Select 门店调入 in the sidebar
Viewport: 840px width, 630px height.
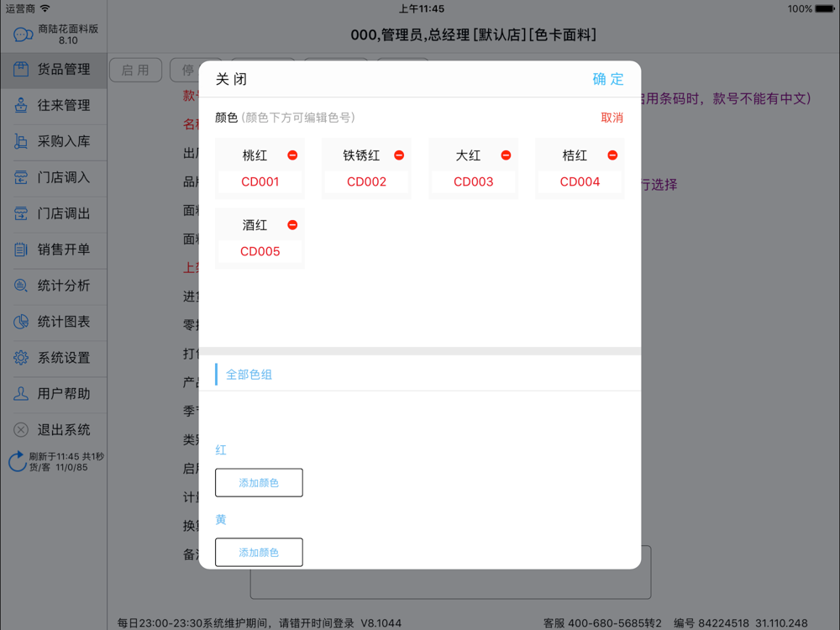54,177
